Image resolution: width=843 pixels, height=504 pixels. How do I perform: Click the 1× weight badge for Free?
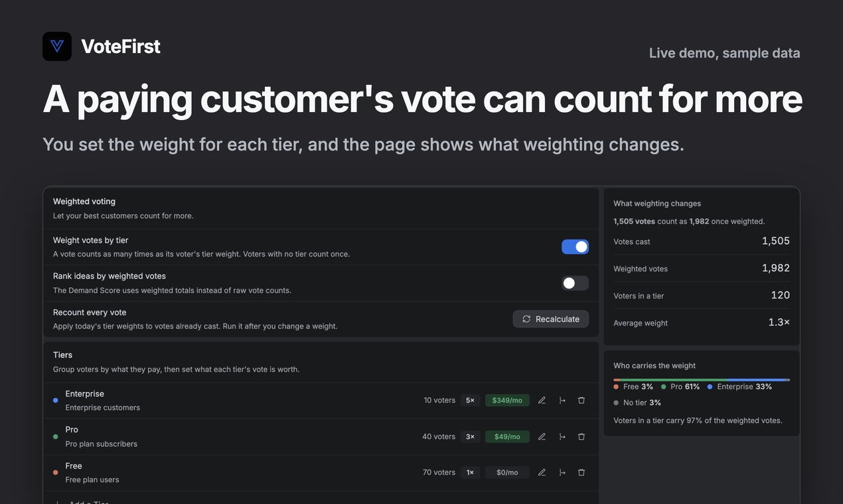(x=470, y=472)
